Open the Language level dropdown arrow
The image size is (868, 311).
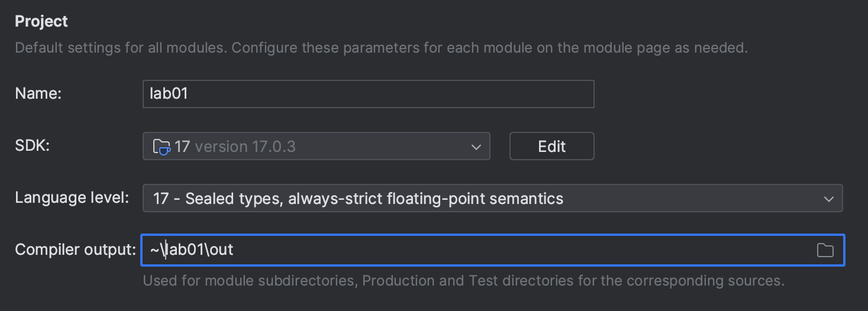click(x=828, y=199)
